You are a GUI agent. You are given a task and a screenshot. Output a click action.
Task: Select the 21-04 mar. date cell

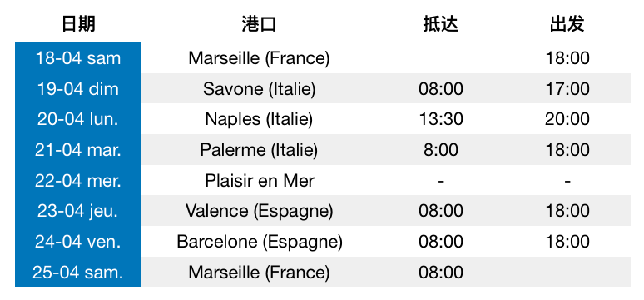(x=78, y=149)
